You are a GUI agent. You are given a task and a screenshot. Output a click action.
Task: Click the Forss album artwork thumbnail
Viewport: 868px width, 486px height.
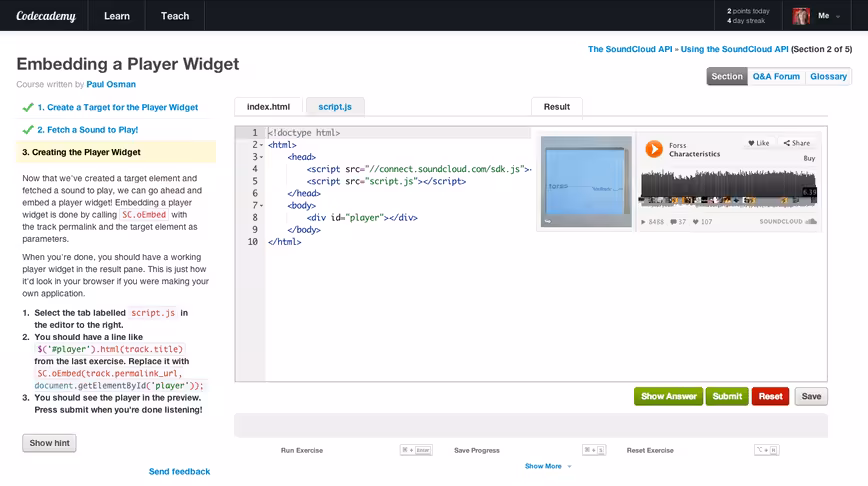point(586,182)
